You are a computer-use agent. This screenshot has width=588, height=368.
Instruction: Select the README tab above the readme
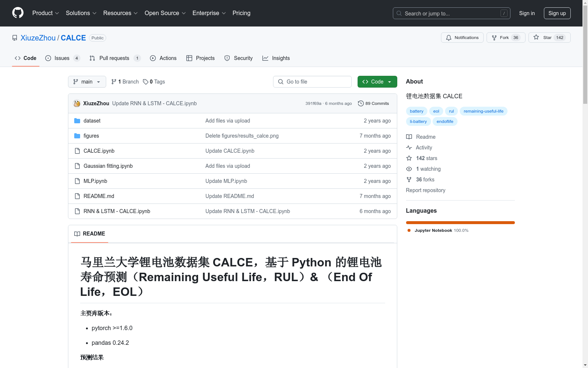pyautogui.click(x=90, y=234)
